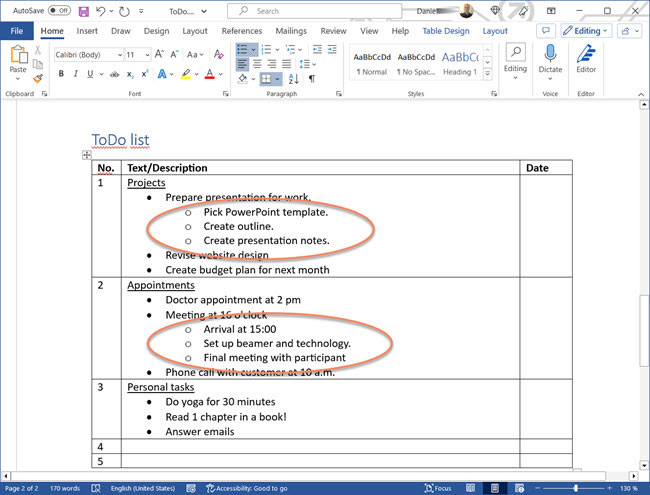This screenshot has height=495, width=650.
Task: Apply Subscript formatting
Action: pos(130,74)
